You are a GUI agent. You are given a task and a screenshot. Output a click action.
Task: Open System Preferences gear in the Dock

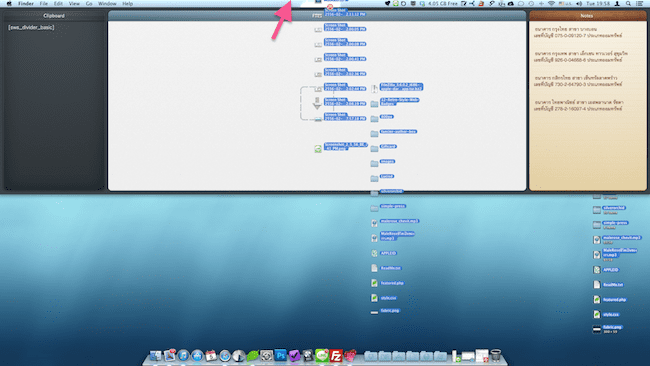tap(267, 356)
